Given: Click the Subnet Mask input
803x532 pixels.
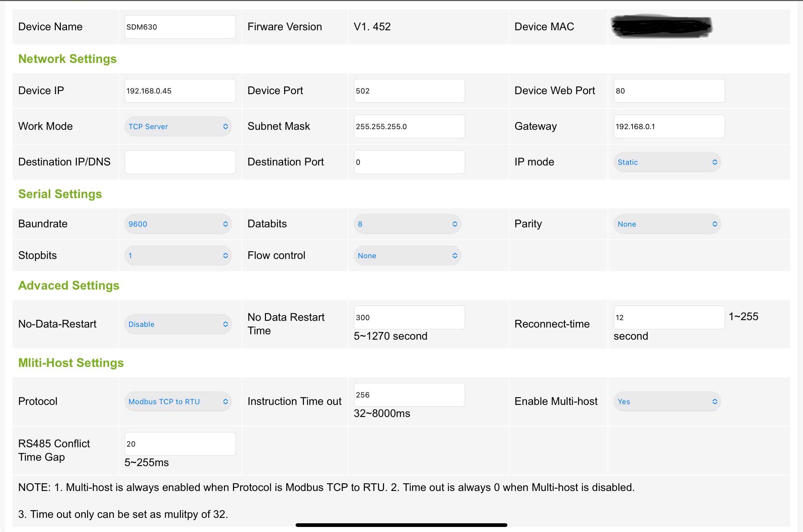Looking at the screenshot, I should click(409, 126).
